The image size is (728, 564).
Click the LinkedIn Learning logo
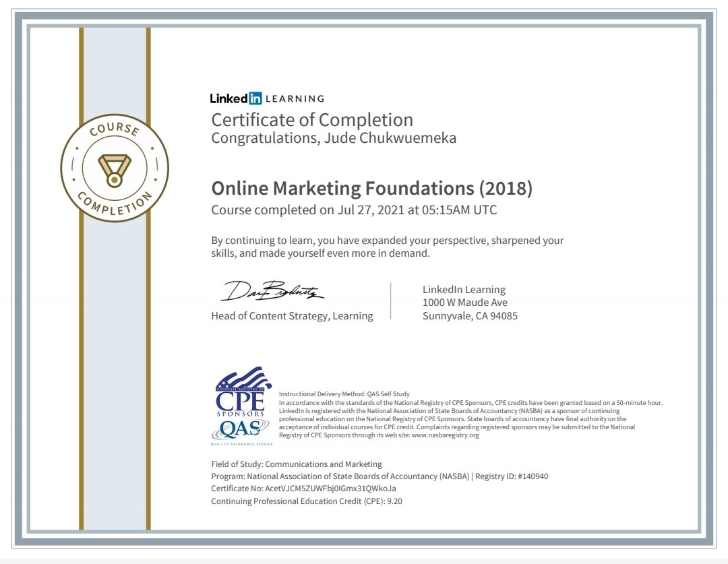click(267, 98)
